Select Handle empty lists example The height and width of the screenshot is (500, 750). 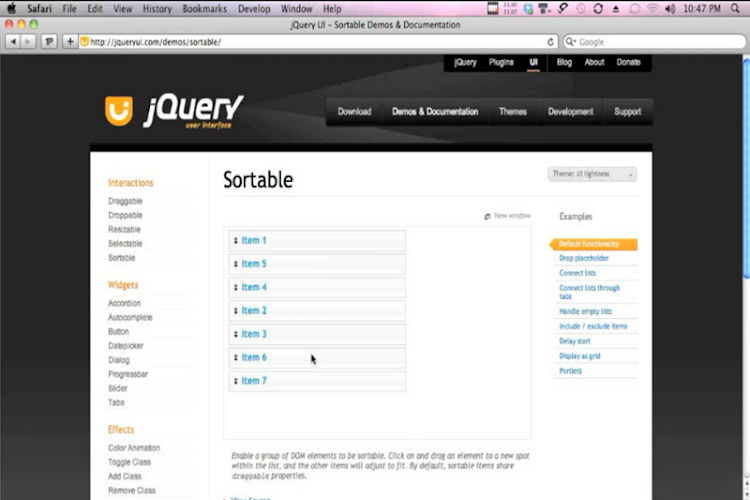pyautogui.click(x=585, y=311)
